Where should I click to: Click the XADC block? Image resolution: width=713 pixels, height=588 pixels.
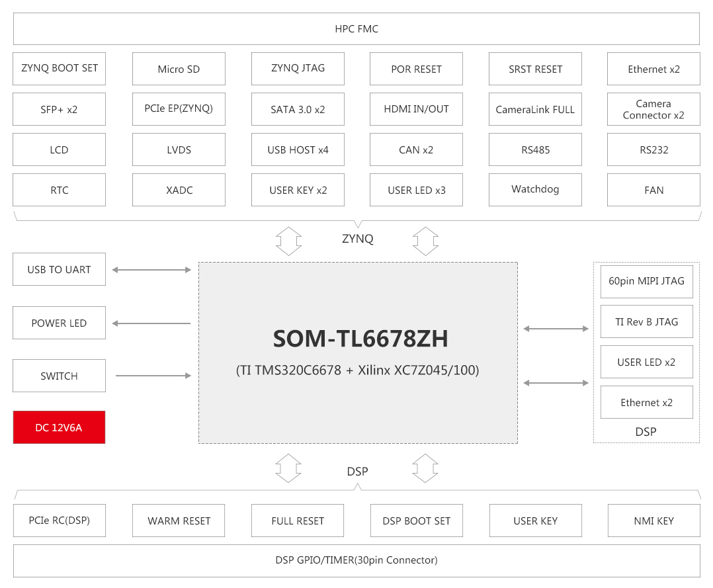click(179, 190)
